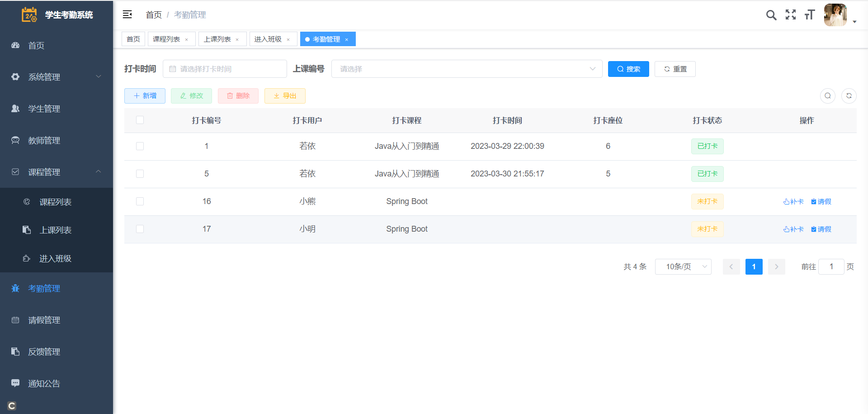Click the 首页 dashboard icon in sidebar
The image size is (868, 414).
pos(15,45)
